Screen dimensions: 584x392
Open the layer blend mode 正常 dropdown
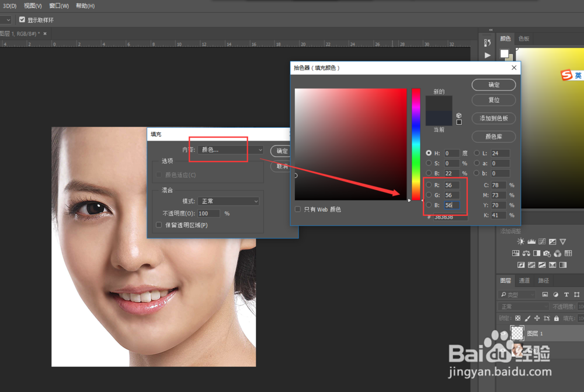(523, 306)
